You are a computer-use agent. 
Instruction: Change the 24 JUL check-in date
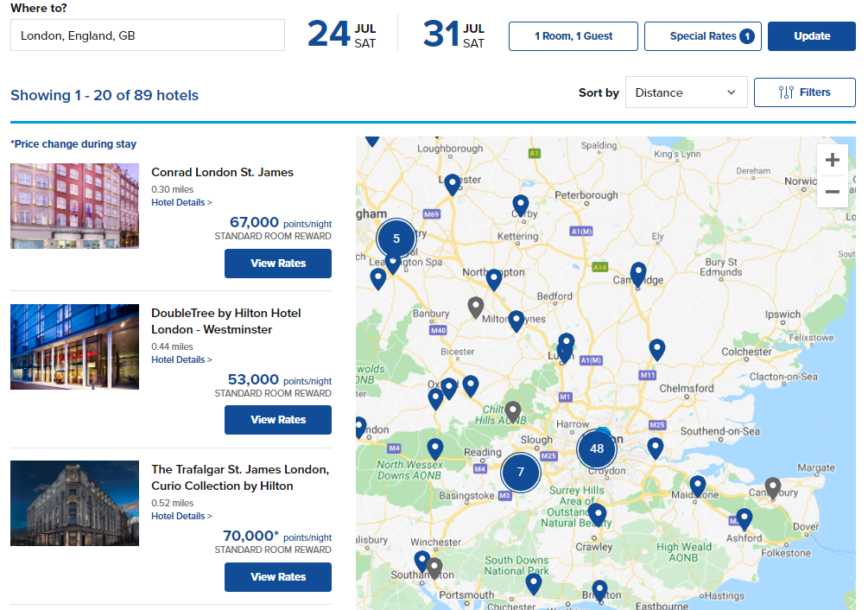point(341,35)
